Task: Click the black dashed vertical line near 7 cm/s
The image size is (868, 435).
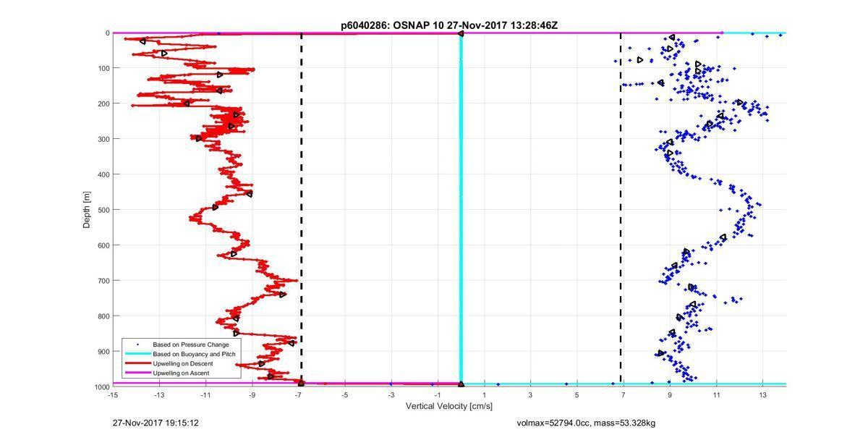Action: (x=621, y=210)
